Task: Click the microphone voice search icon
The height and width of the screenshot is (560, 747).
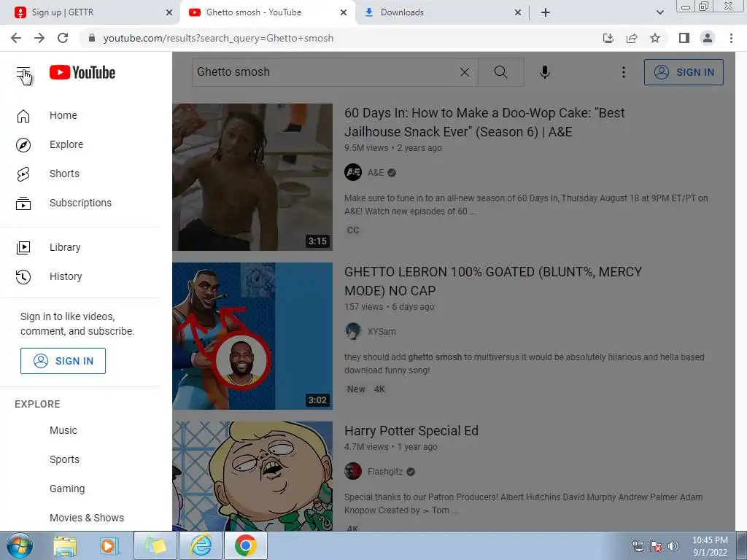Action: click(545, 72)
